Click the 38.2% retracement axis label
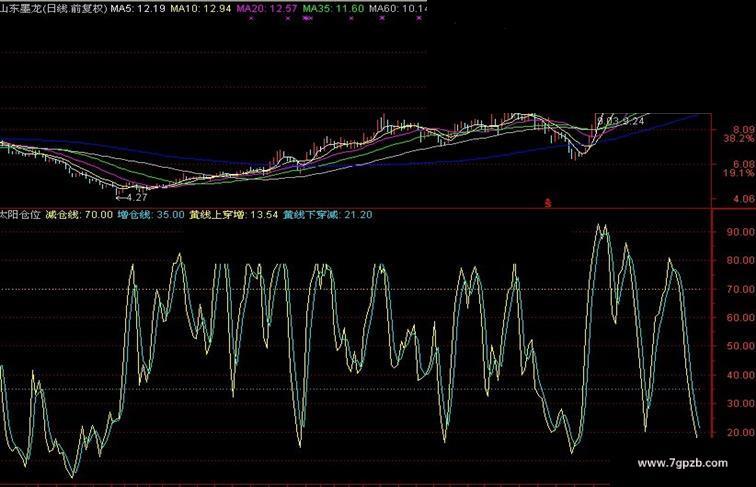The height and width of the screenshot is (487, 756). pyautogui.click(x=739, y=139)
